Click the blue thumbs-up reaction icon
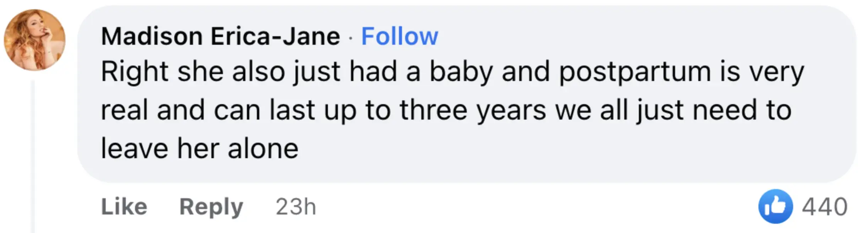This screenshot has width=868, height=233. (775, 206)
